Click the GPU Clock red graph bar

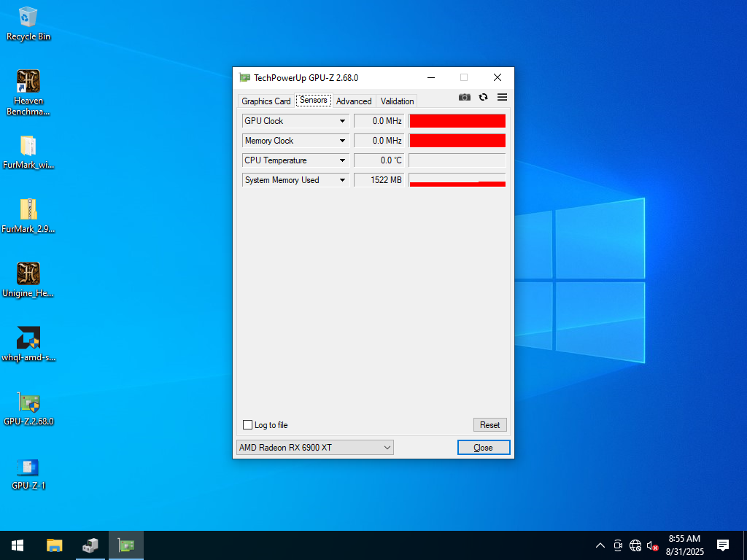(x=457, y=121)
